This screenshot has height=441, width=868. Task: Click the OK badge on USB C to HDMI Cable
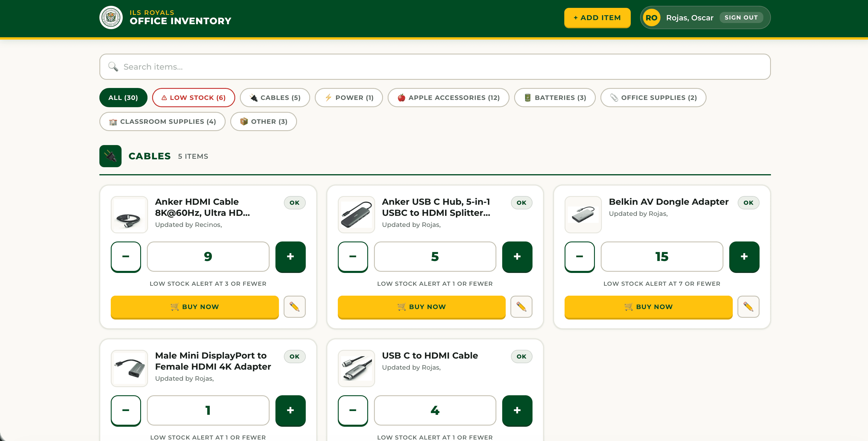pos(521,357)
